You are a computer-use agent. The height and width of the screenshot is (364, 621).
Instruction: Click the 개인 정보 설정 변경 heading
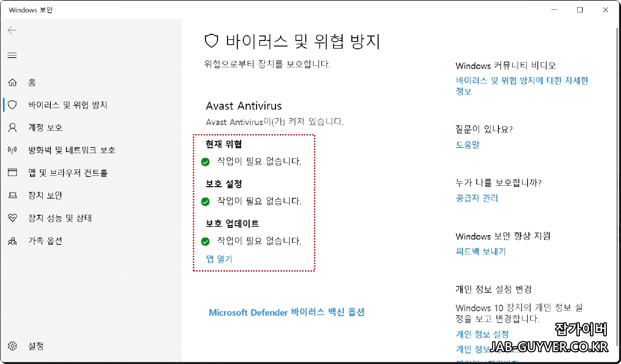(494, 289)
